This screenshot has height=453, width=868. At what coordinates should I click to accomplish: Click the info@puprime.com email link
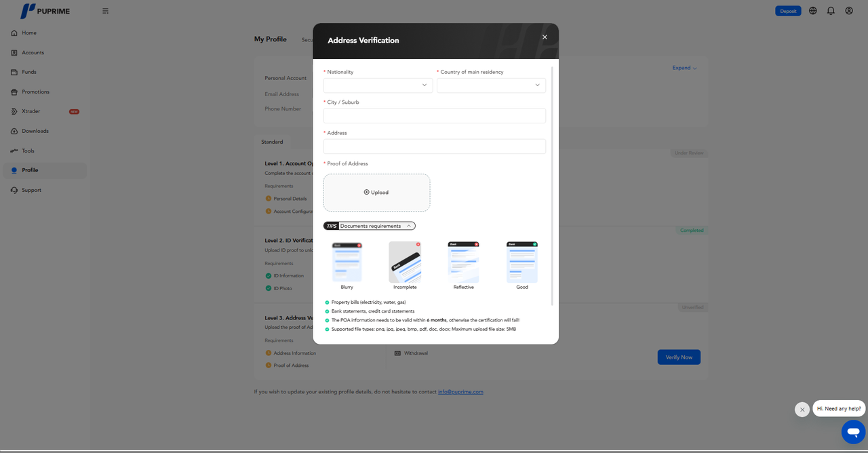[460, 392]
